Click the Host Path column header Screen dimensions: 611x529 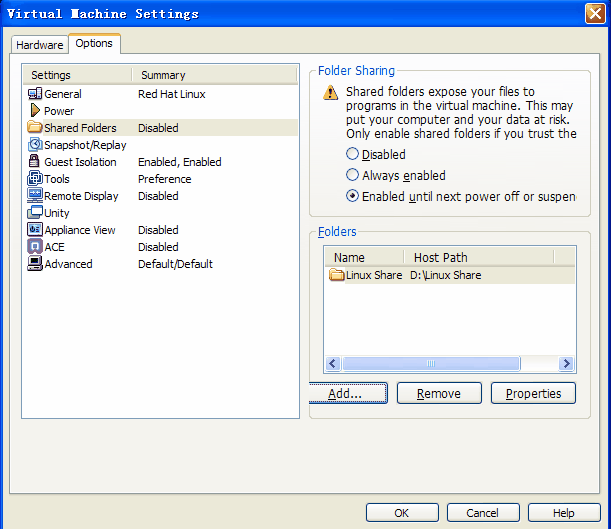click(441, 257)
